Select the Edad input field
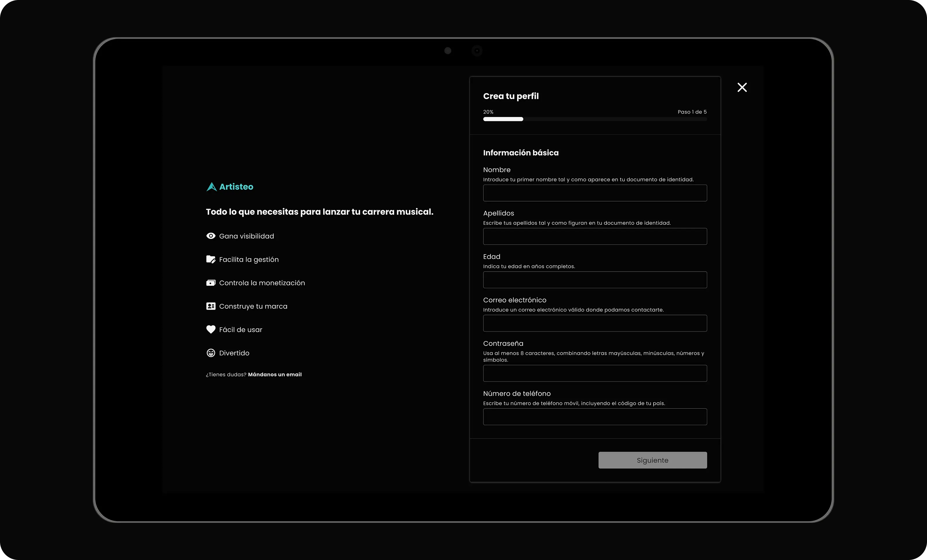The image size is (927, 560). 594,280
